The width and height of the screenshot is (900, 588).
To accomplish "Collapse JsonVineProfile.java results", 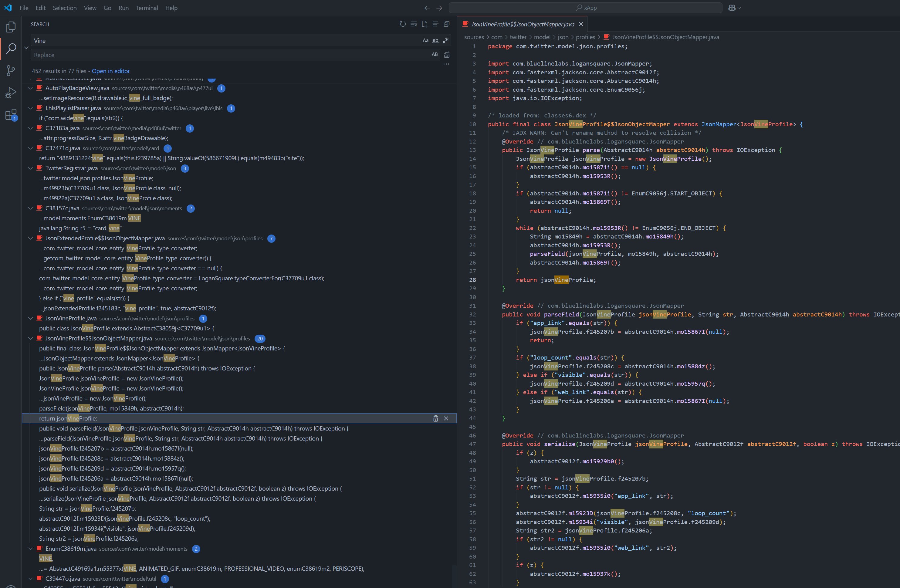I will pos(30,318).
